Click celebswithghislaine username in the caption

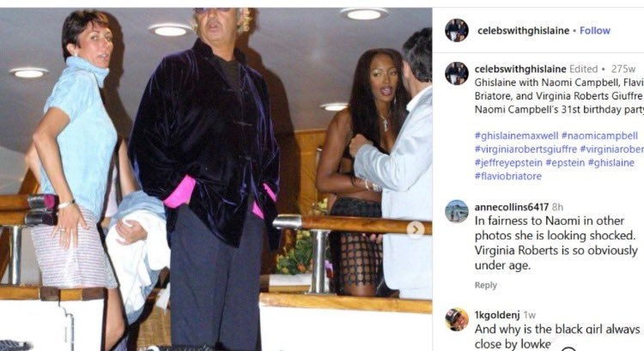520,69
